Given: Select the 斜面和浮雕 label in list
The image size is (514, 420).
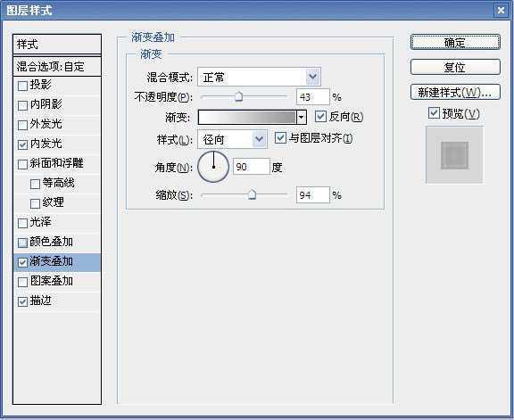Looking at the screenshot, I should pyautogui.click(x=57, y=163).
